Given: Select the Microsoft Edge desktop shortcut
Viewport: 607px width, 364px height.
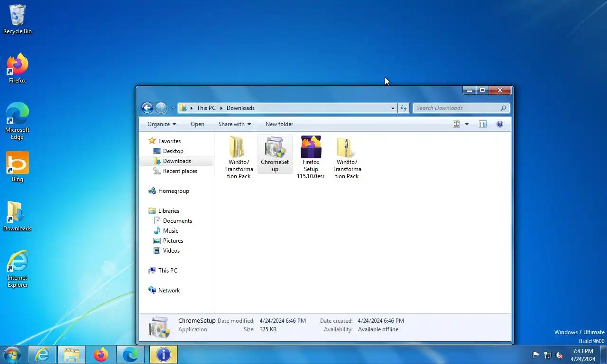Looking at the screenshot, I should [18, 121].
